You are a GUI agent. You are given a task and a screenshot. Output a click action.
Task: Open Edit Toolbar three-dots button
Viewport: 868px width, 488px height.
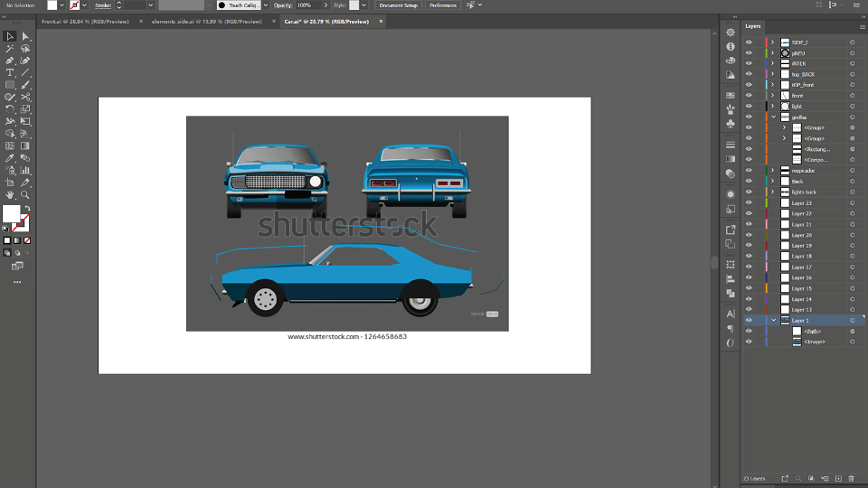click(x=18, y=282)
